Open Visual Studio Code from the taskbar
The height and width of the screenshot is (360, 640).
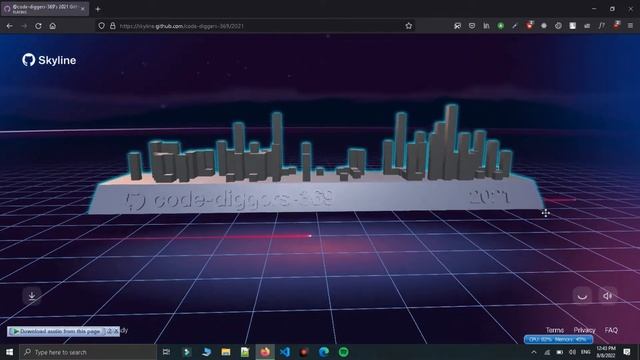[x=285, y=352]
